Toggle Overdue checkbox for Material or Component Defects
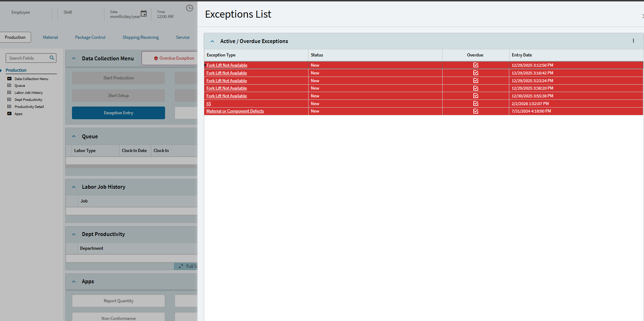 476,111
